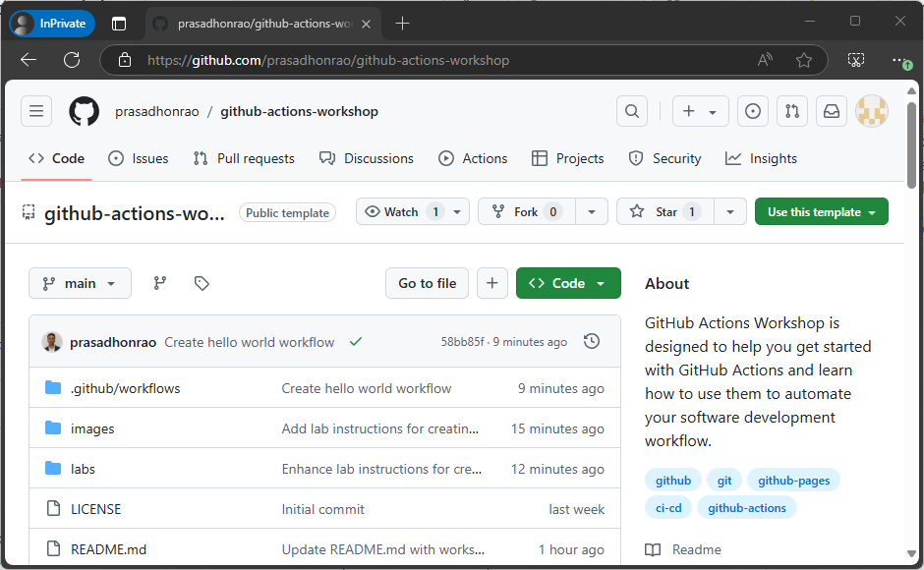Open the GitHub search icon button

[x=632, y=111]
